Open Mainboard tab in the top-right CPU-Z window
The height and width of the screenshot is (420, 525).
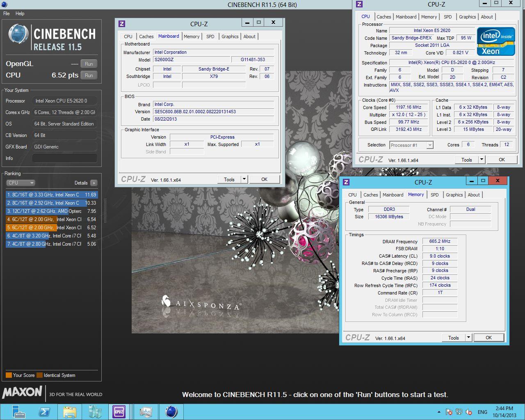click(x=406, y=17)
